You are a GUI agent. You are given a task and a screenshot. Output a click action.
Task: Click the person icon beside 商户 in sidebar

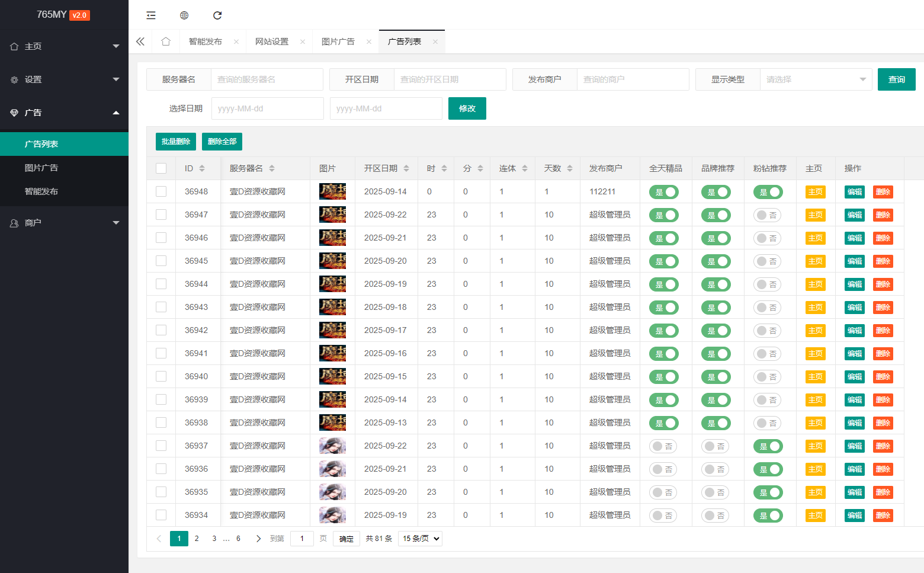click(13, 222)
